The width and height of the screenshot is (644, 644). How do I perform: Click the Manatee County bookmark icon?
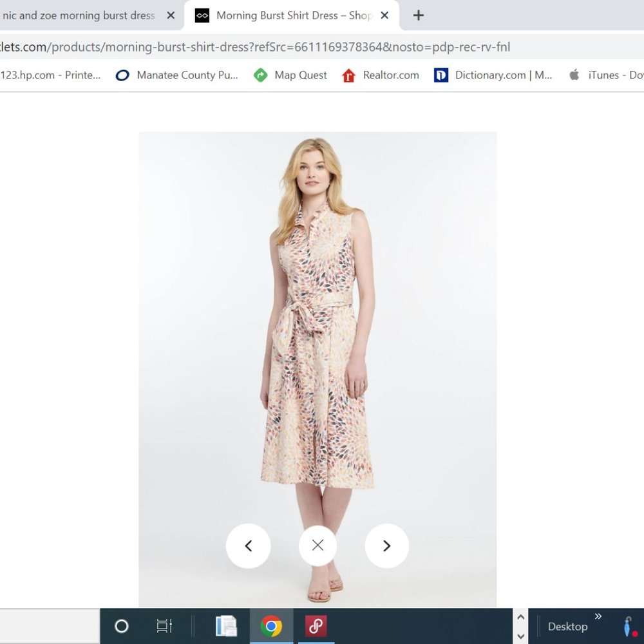tap(122, 75)
